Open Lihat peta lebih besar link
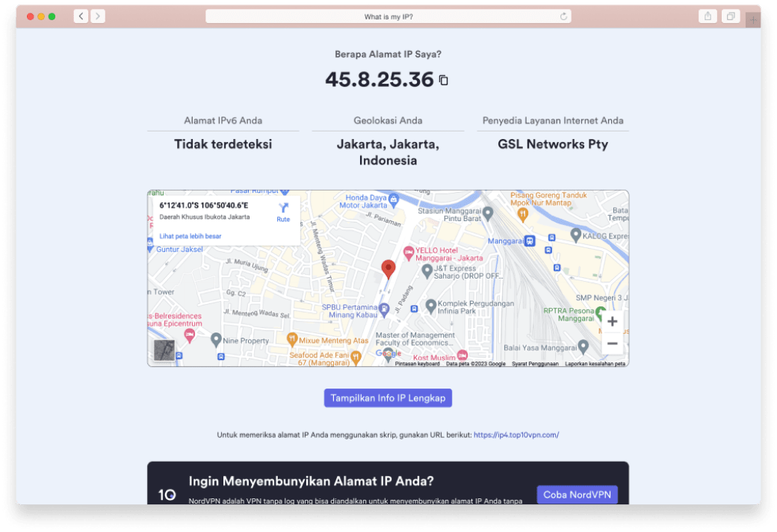The height and width of the screenshot is (532, 777). tap(191, 236)
